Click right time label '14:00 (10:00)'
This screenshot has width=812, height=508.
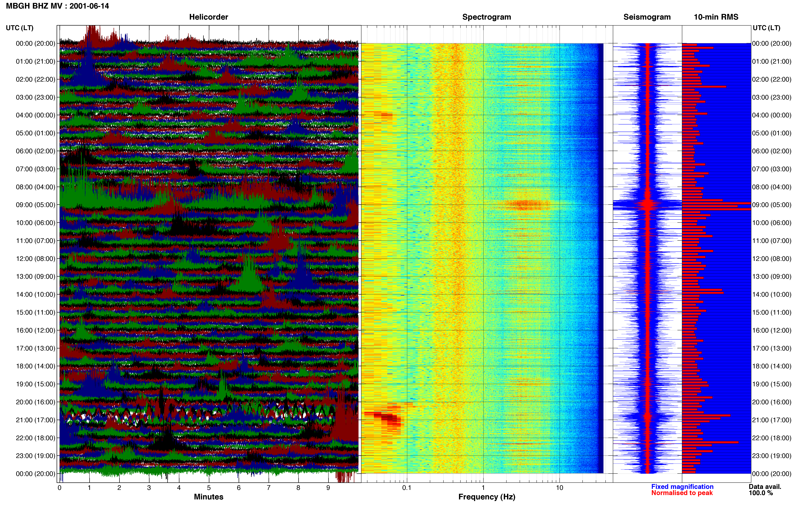point(772,295)
